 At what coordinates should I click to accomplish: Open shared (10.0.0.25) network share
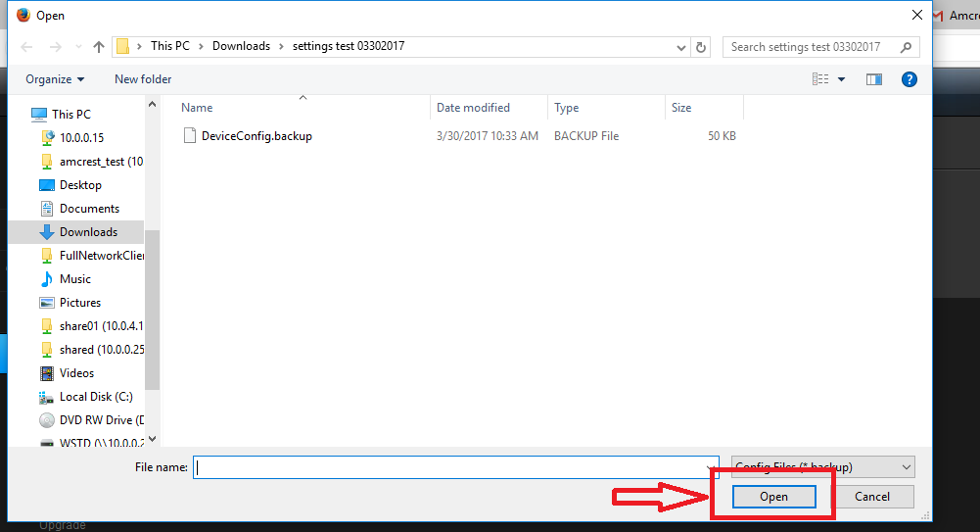tap(101, 350)
